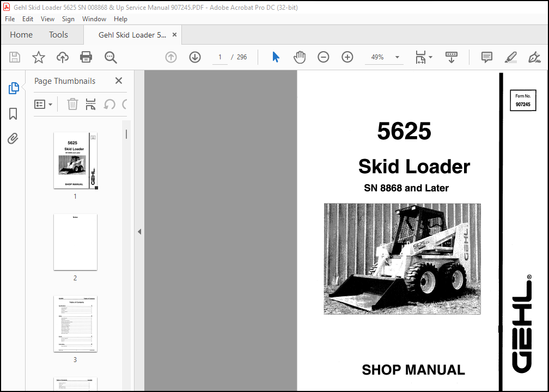Viewport: 549px width, 392px height.
Task: Click the read mode keyboard icon
Action: pos(452,57)
